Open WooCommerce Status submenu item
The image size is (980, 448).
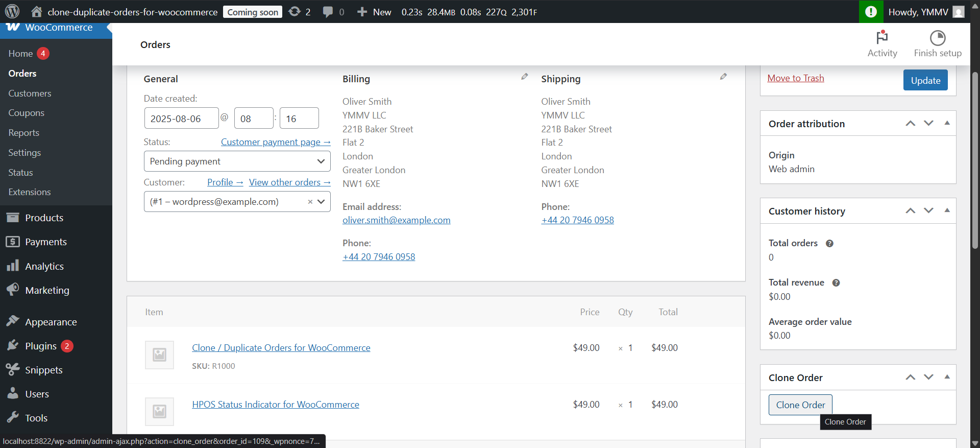[20, 173]
